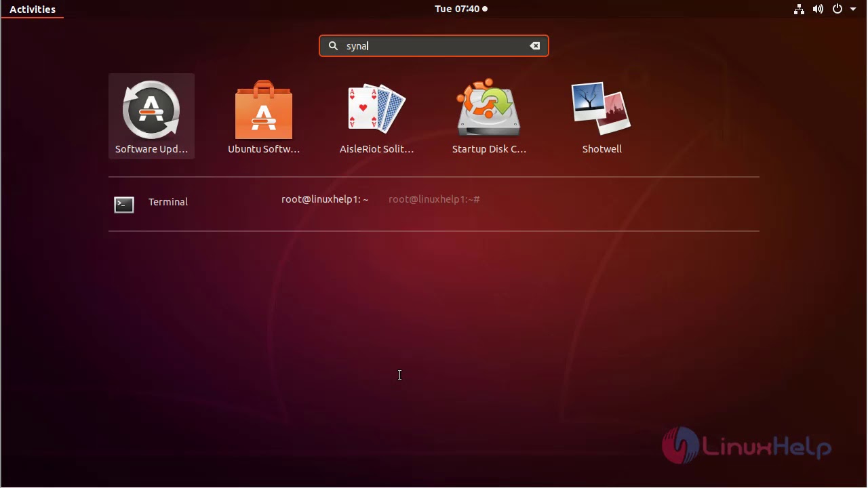This screenshot has height=488, width=868.
Task: Clear the search text with backspace icon
Action: (535, 46)
